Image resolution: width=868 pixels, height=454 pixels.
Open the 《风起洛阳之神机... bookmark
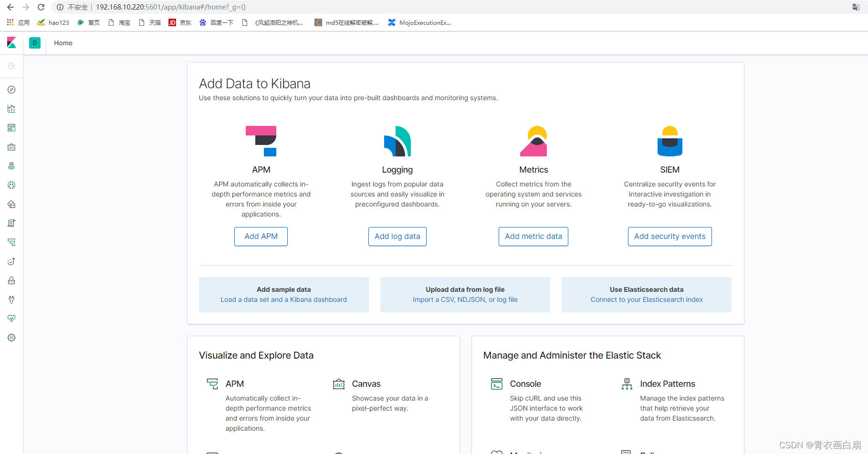[x=272, y=22]
